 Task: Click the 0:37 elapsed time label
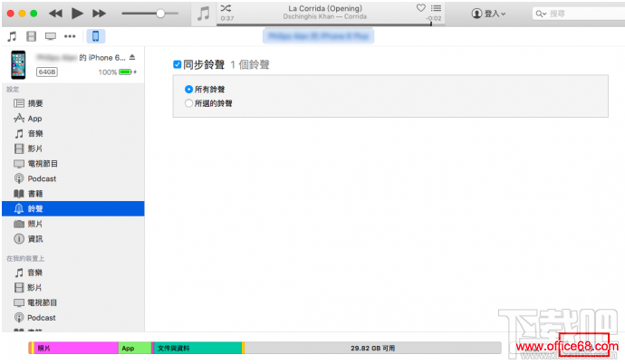pos(227,18)
